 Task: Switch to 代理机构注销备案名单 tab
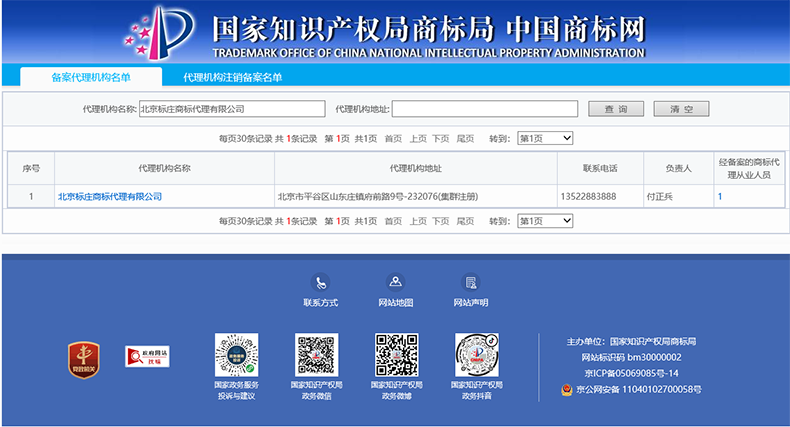[232, 77]
